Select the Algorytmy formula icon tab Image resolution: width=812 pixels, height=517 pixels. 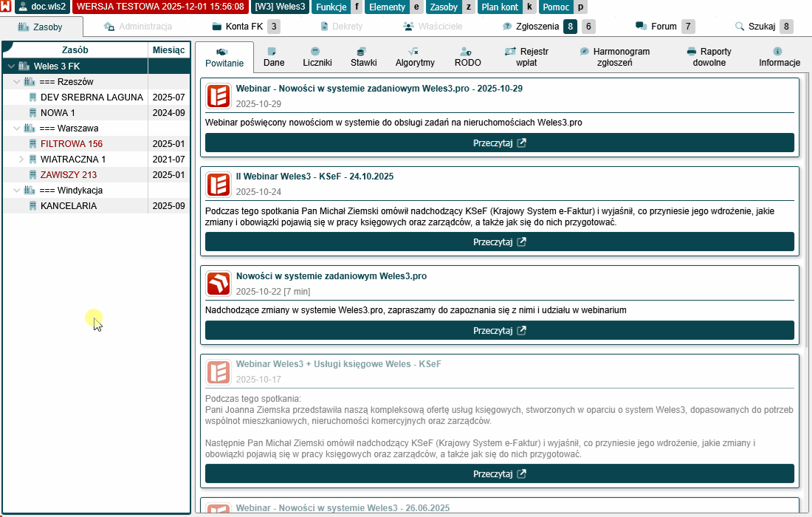click(x=415, y=57)
